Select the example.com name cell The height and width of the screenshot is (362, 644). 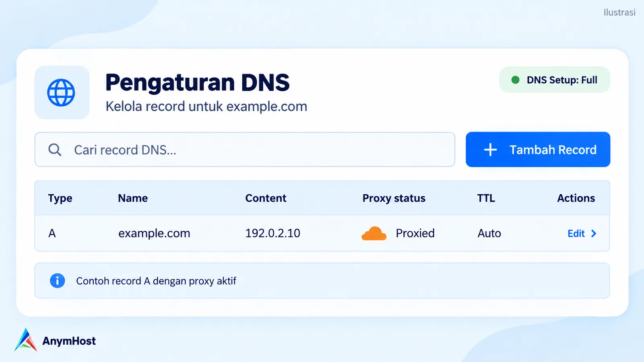pos(154,233)
